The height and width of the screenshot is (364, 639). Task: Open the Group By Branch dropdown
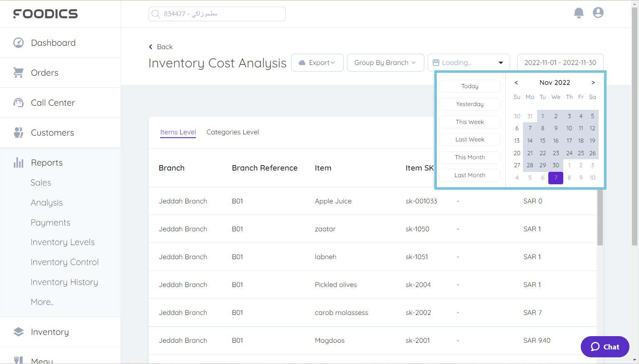click(x=385, y=62)
